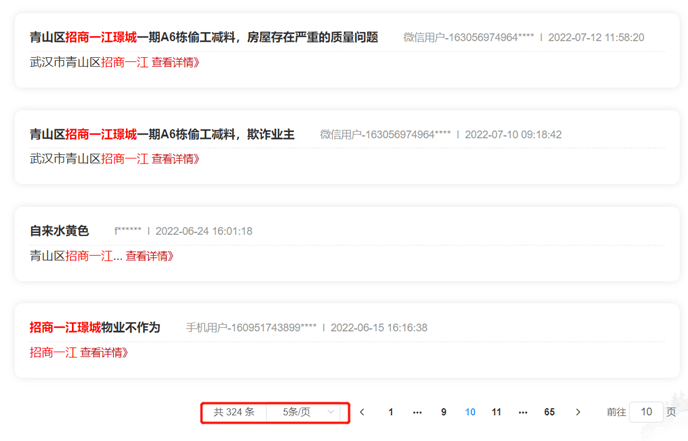The height and width of the screenshot is (441, 688).
Task: Jump to page 11
Action: pos(496,412)
